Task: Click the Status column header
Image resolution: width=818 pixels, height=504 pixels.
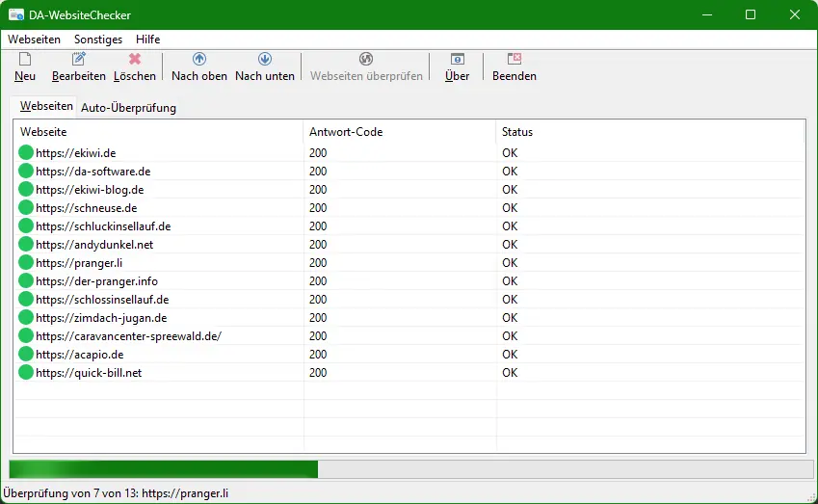Action: [x=517, y=132]
